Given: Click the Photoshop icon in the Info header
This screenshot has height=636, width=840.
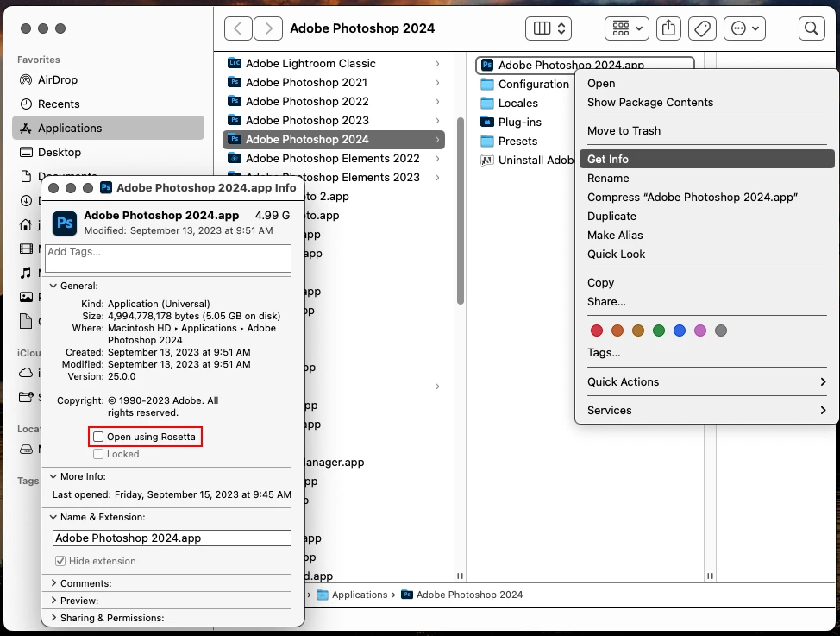Looking at the screenshot, I should (x=65, y=223).
